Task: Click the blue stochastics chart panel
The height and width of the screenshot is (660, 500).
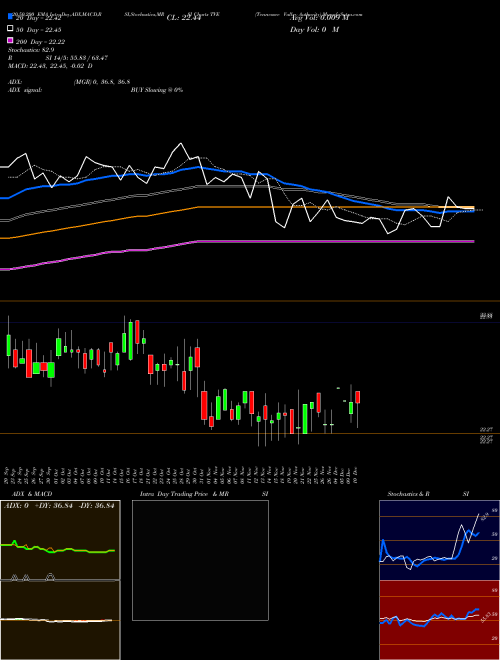Action: [x=439, y=540]
